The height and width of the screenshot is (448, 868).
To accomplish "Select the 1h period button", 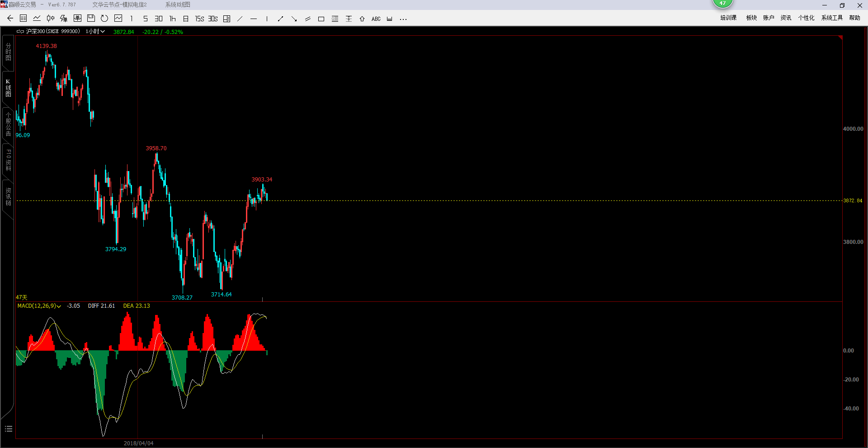I will pos(172,19).
